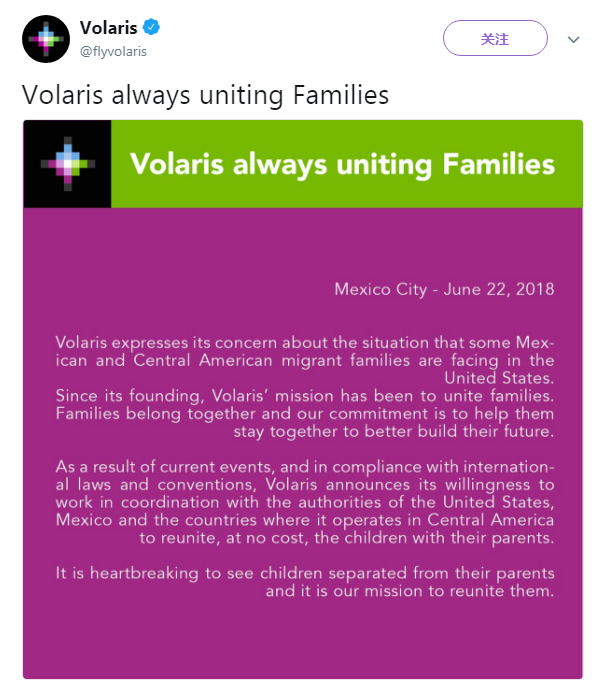
Task: Open the Volaris display name link
Action: click(109, 29)
